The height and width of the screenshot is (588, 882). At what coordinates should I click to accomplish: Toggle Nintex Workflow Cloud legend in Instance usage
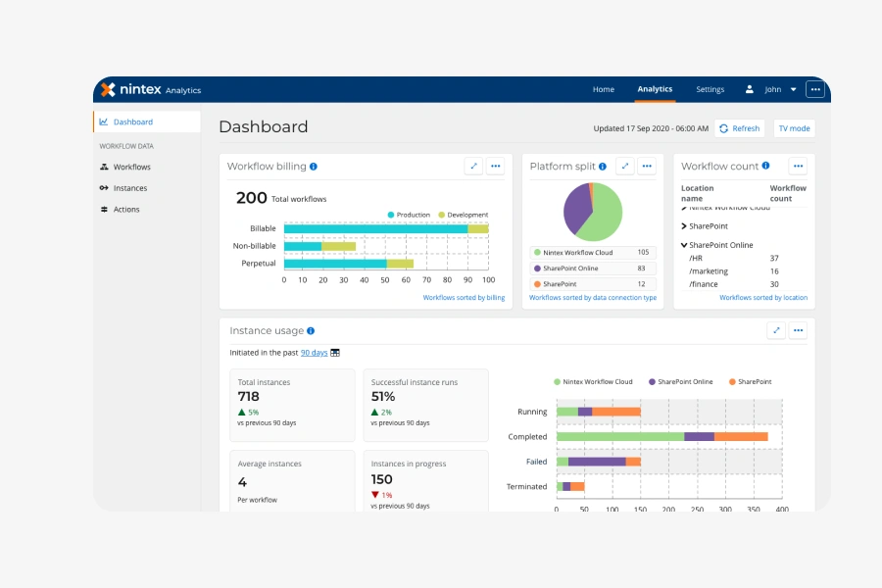click(593, 382)
